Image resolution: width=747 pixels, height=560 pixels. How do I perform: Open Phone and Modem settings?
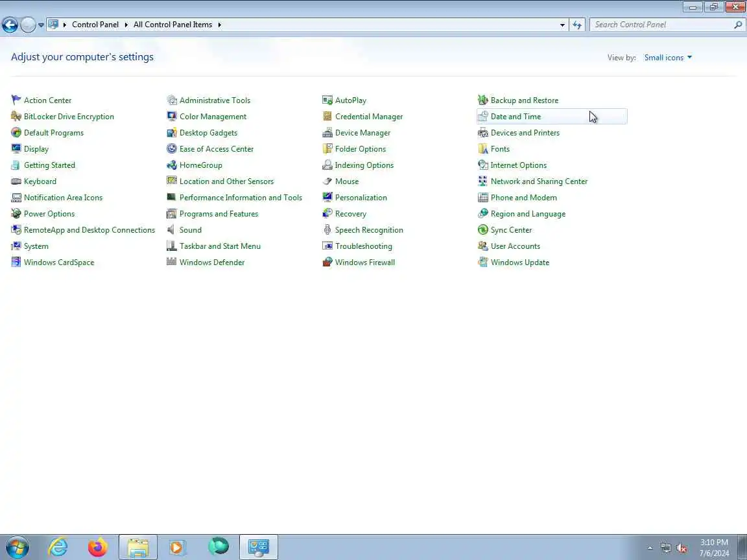click(x=523, y=197)
